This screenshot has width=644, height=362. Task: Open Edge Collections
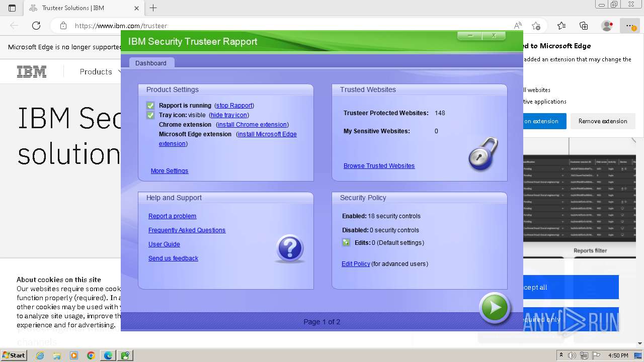click(x=584, y=26)
